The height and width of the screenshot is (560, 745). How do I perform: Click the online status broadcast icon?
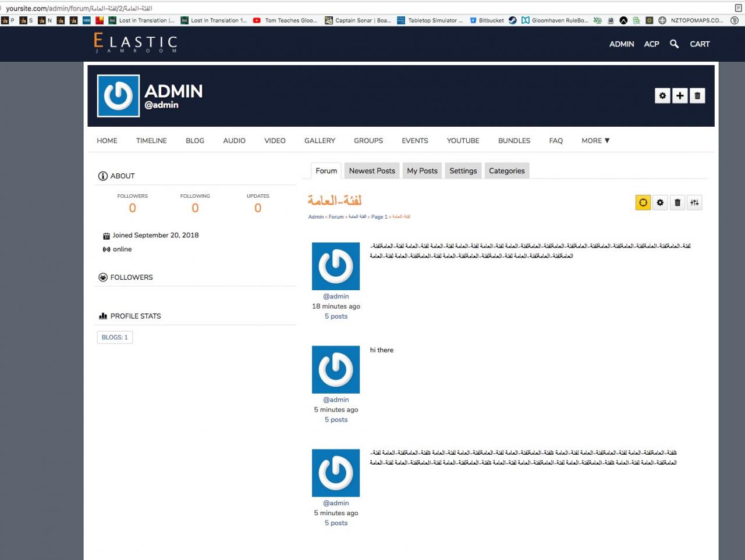click(x=107, y=249)
